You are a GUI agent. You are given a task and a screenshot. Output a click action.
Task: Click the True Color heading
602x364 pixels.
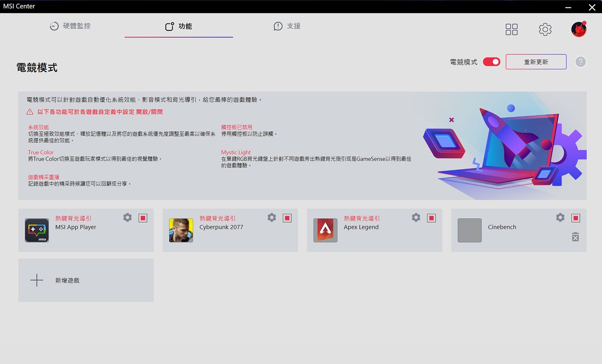pyautogui.click(x=41, y=152)
